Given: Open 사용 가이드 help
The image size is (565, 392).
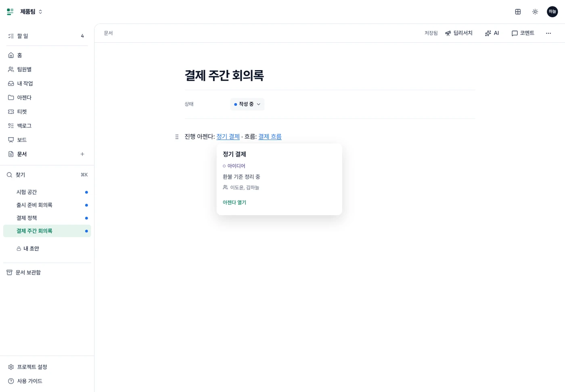Looking at the screenshot, I should (47, 381).
